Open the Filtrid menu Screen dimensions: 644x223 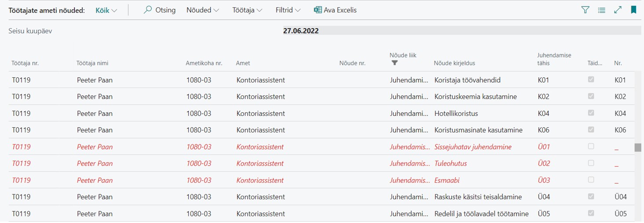(x=288, y=10)
